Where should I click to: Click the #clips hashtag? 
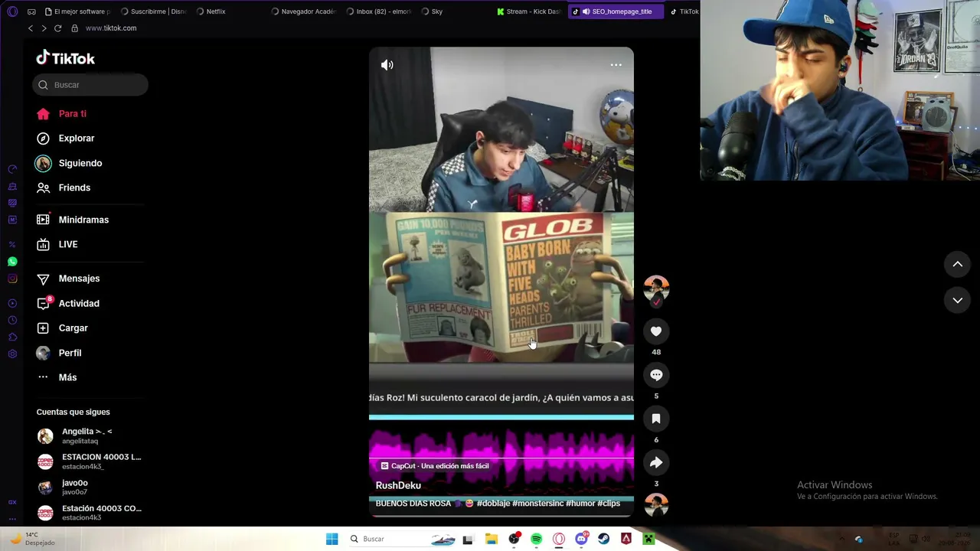point(609,504)
